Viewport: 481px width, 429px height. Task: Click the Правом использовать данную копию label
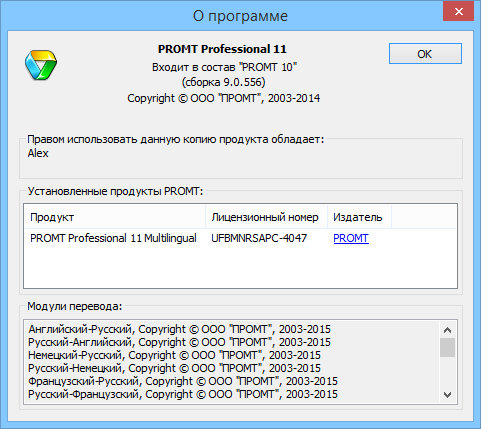[176, 140]
